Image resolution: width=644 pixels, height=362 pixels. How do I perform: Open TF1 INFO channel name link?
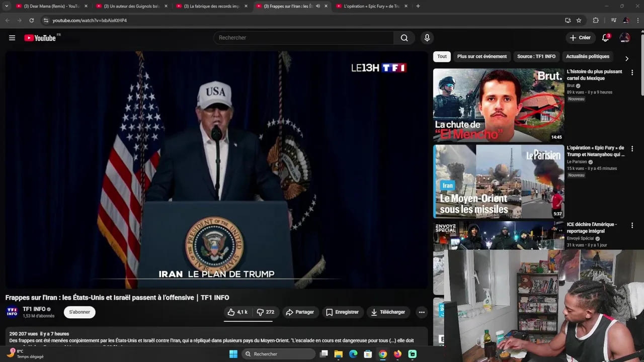coord(34,309)
